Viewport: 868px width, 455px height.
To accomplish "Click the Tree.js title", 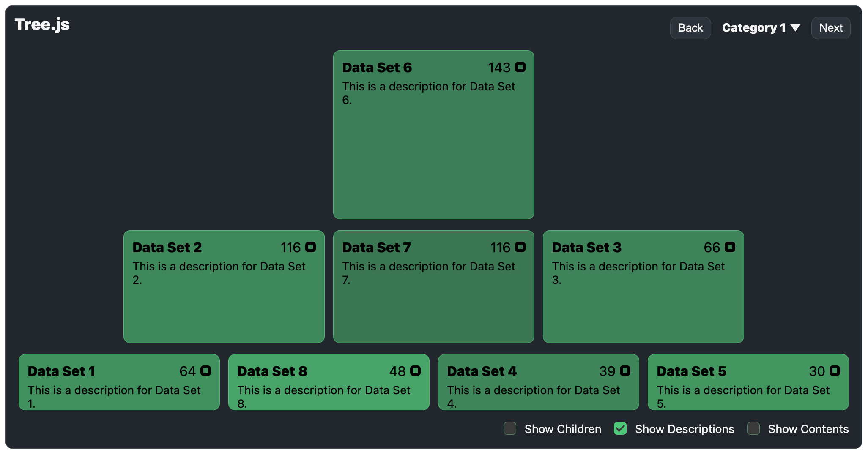I will coord(42,25).
